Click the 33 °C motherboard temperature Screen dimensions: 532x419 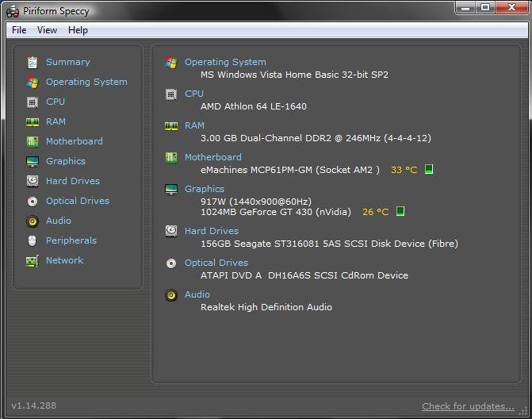(x=404, y=170)
